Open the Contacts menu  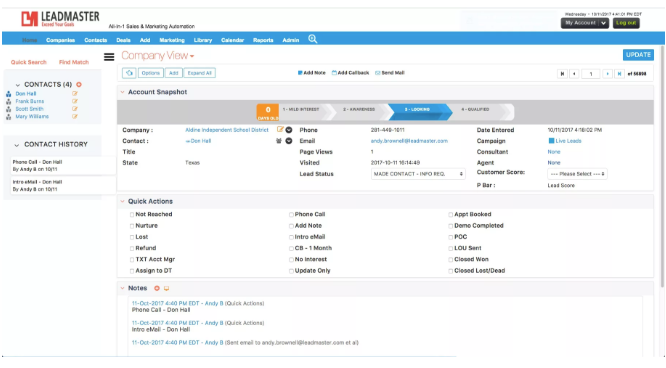(96, 40)
